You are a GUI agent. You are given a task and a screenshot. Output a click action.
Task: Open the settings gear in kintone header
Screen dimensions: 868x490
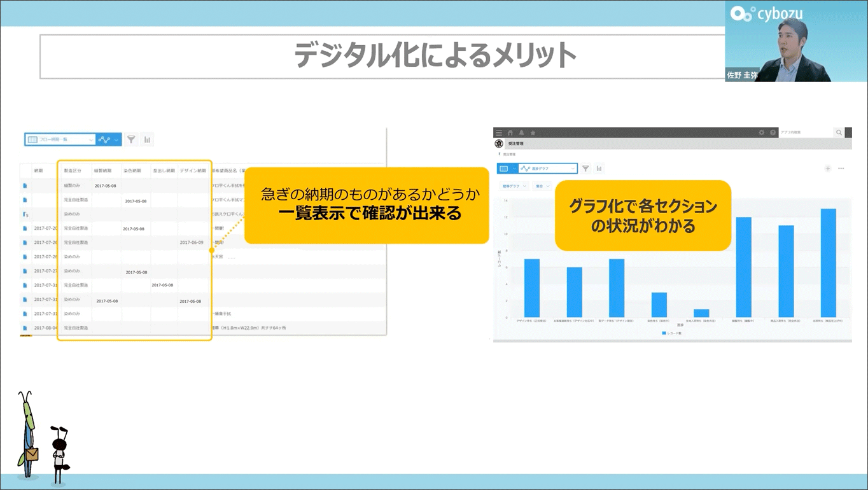761,133
